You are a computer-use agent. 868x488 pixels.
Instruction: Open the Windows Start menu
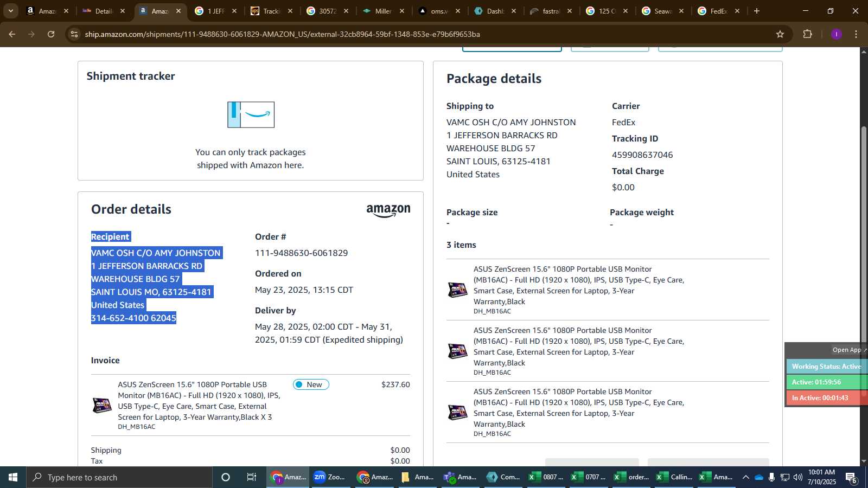point(13,477)
